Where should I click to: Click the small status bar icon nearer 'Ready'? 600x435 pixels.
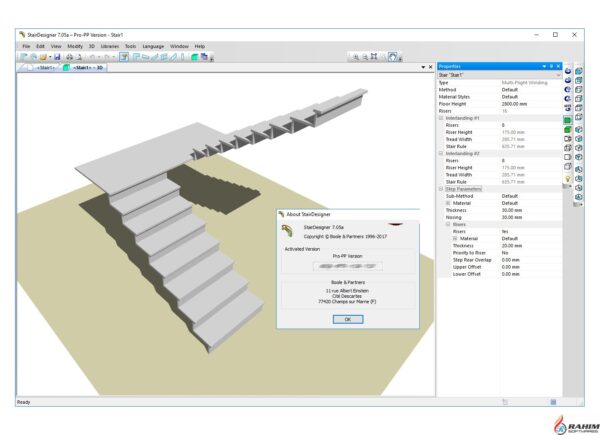[505, 402]
